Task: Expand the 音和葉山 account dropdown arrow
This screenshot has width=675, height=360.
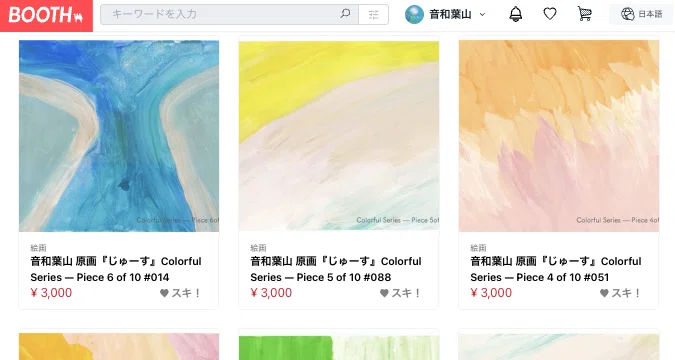Action: pyautogui.click(x=482, y=15)
